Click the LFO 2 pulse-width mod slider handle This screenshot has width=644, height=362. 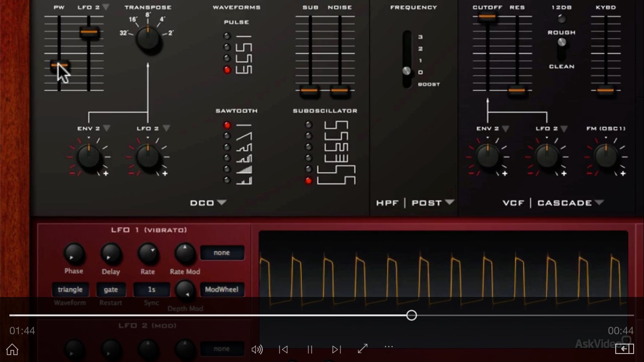(89, 32)
